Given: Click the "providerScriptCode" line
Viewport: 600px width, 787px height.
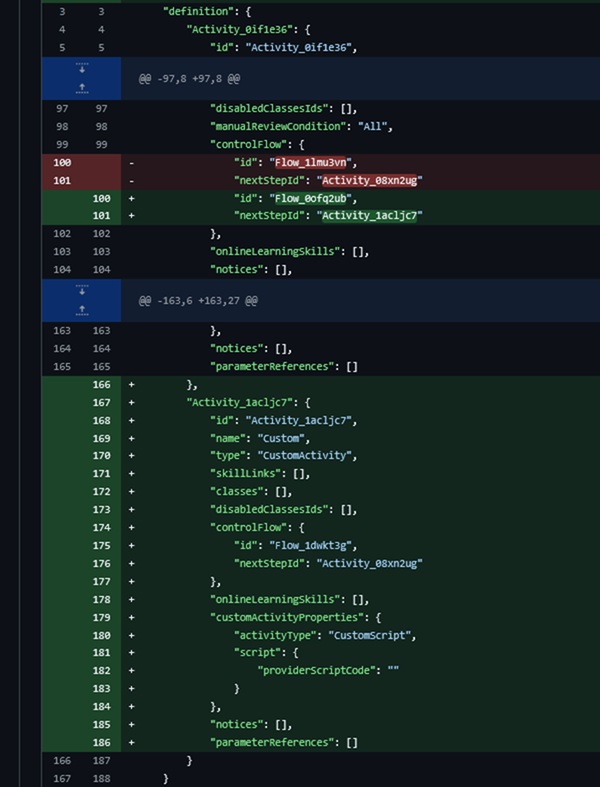Looking at the screenshot, I should click(x=328, y=670).
